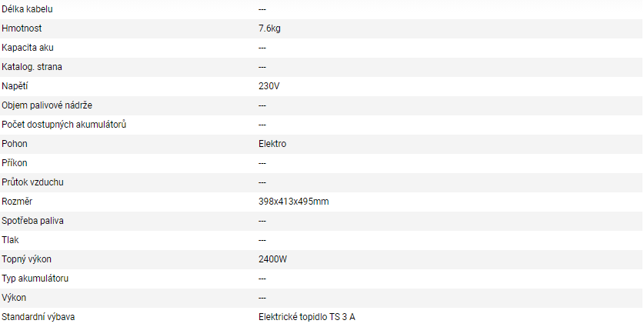Click Počet dostupných akumulátorů label

click(64, 125)
